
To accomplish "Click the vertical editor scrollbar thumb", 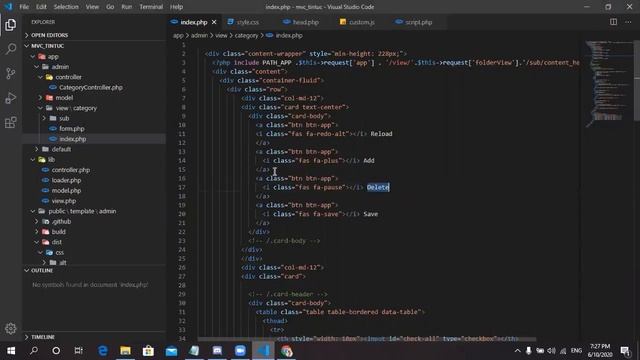I will [x=637, y=80].
